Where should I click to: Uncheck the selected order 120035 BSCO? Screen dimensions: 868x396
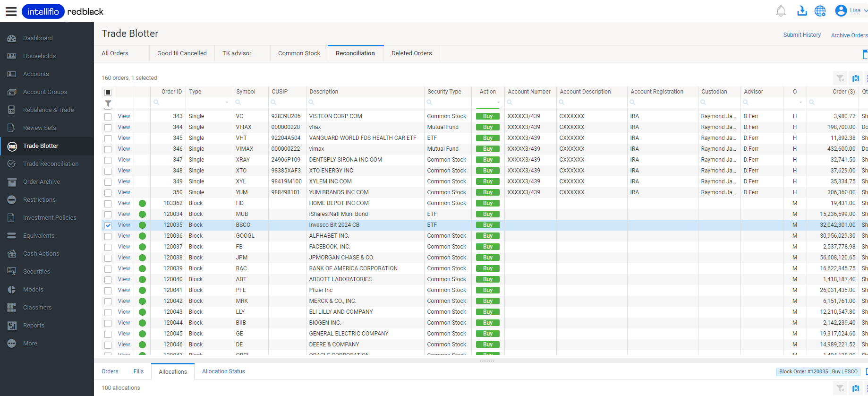click(108, 225)
